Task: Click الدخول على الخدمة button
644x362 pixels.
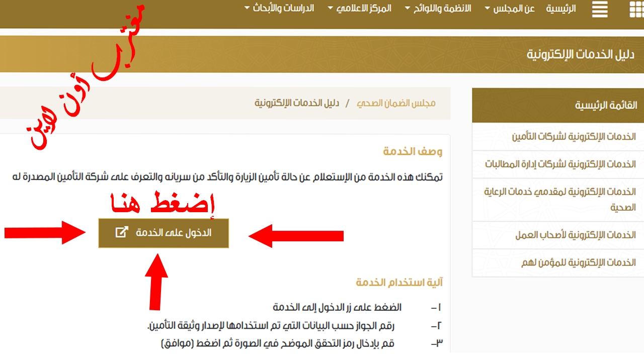Action: point(164,233)
